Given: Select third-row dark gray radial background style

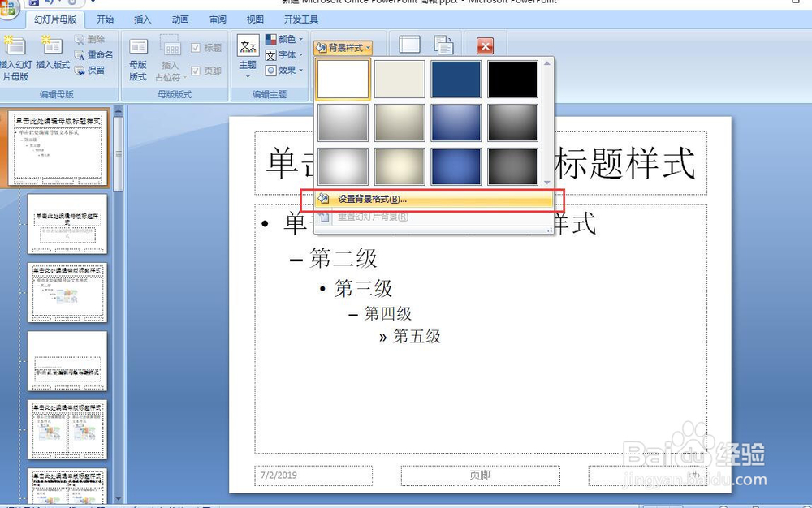Looking at the screenshot, I should coord(512,166).
